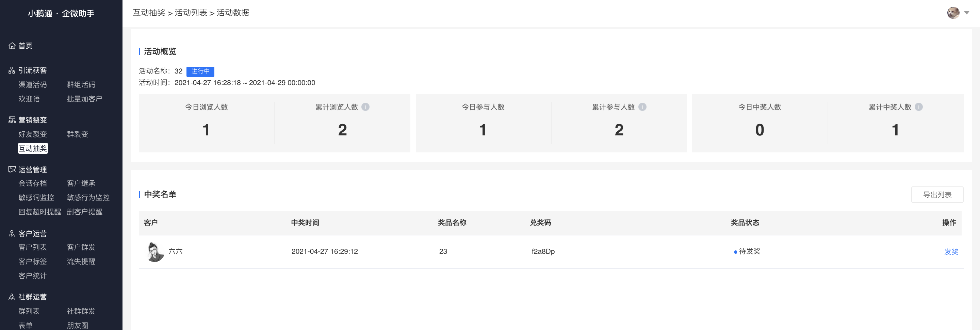Click the 进行中 status badge
This screenshot has width=980, height=330.
click(200, 71)
